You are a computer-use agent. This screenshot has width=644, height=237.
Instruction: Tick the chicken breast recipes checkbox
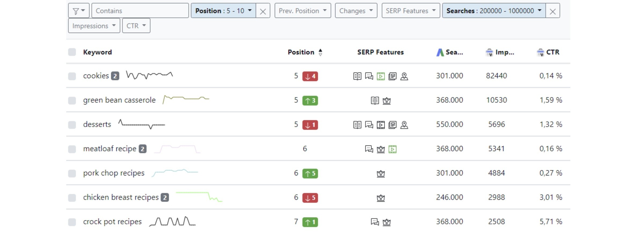[72, 198]
